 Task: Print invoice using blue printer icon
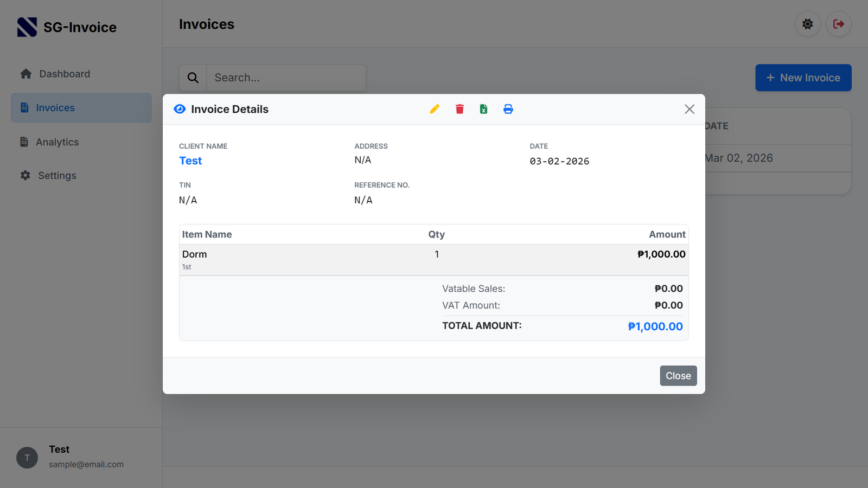click(x=508, y=109)
